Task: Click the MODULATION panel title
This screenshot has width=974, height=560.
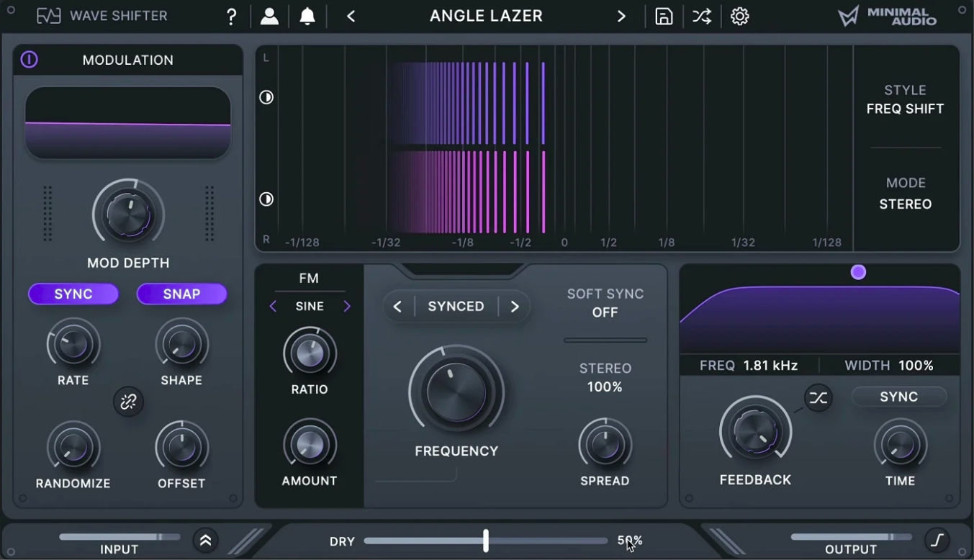Action: [x=128, y=60]
